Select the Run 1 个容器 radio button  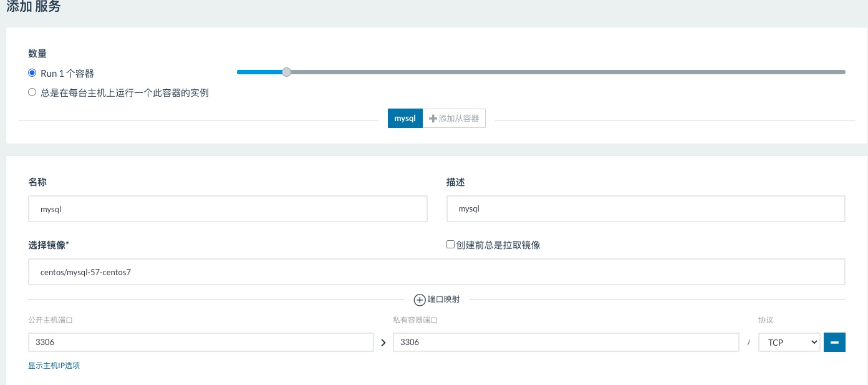[32, 73]
